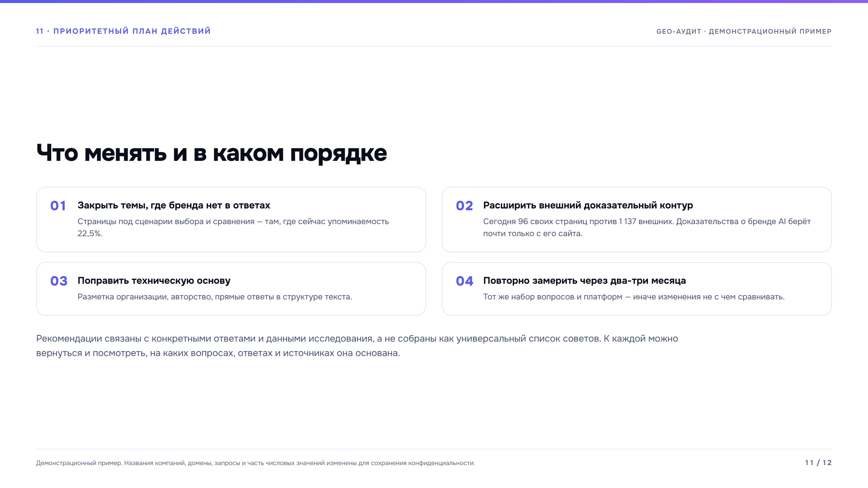Click the description mentioning упоминаемость 22,5%
The width and height of the screenshot is (868, 488).
[x=233, y=227]
